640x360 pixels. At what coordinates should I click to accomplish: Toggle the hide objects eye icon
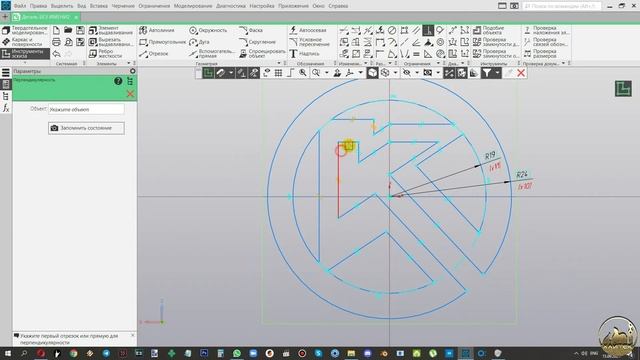[407, 73]
